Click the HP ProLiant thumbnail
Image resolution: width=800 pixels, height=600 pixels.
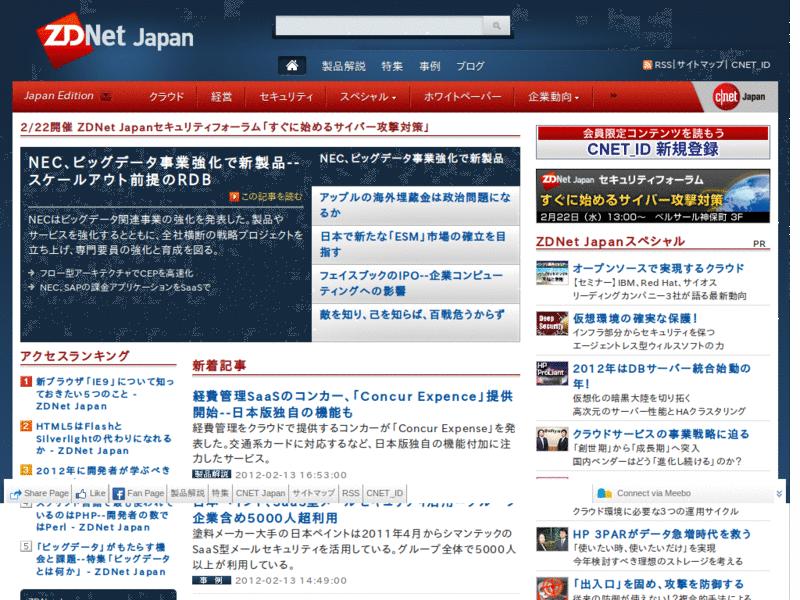552,373
